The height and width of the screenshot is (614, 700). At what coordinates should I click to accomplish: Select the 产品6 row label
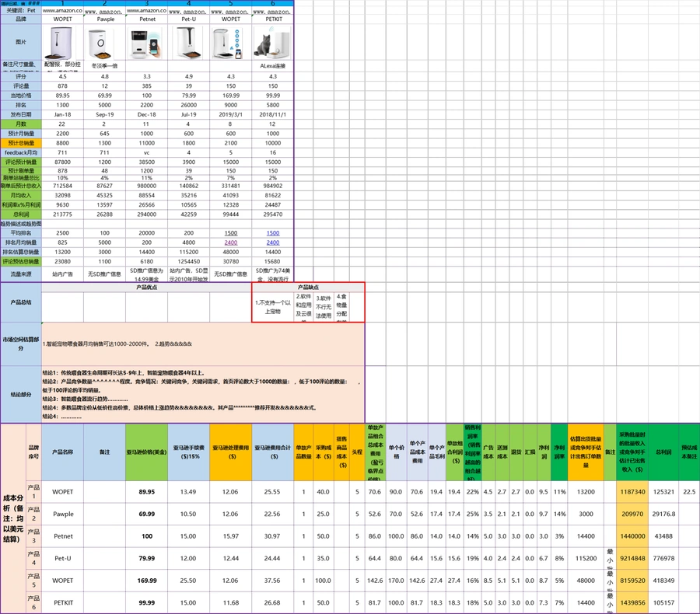(33, 602)
